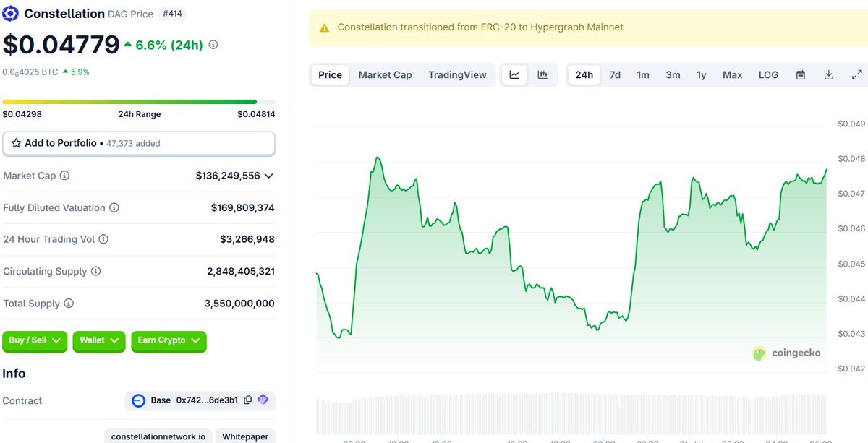Click the 2,848,405,321 circulating supply value
Viewport: 868px width, 443px height.
tap(241, 272)
